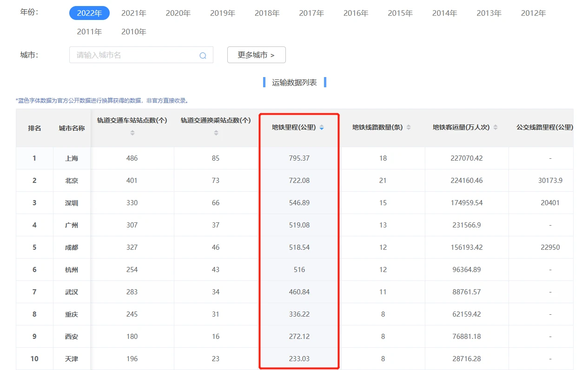Sort by 轨道交通车站站点数 column arrows
The width and height of the screenshot is (588, 370).
pyautogui.click(x=132, y=133)
